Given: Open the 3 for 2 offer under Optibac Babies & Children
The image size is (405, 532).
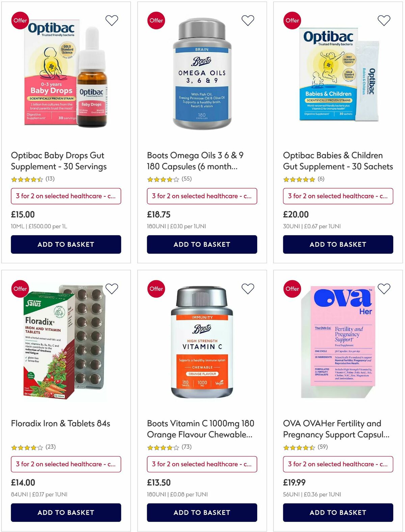Looking at the screenshot, I should [338, 196].
